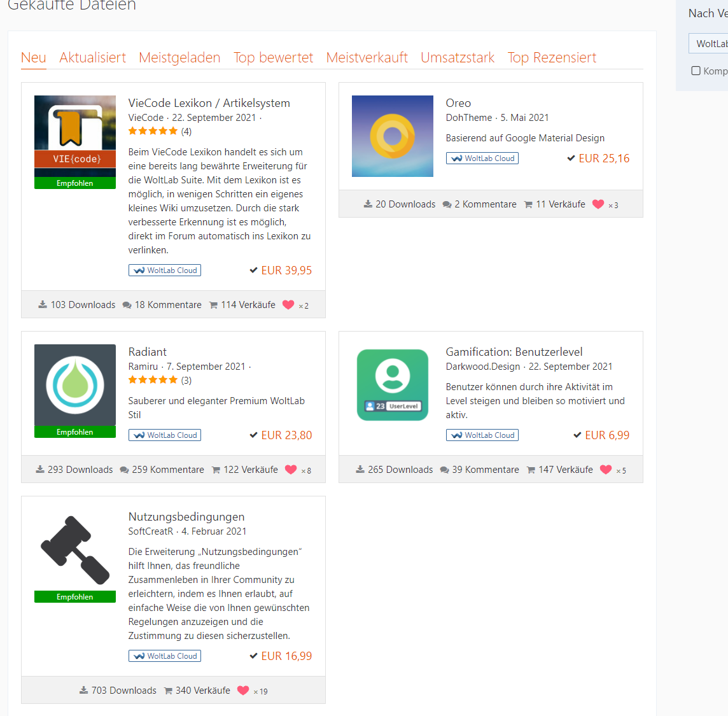Viewport: 728px width, 716px height.
Task: Open the Top bewertet tab
Action: (273, 57)
